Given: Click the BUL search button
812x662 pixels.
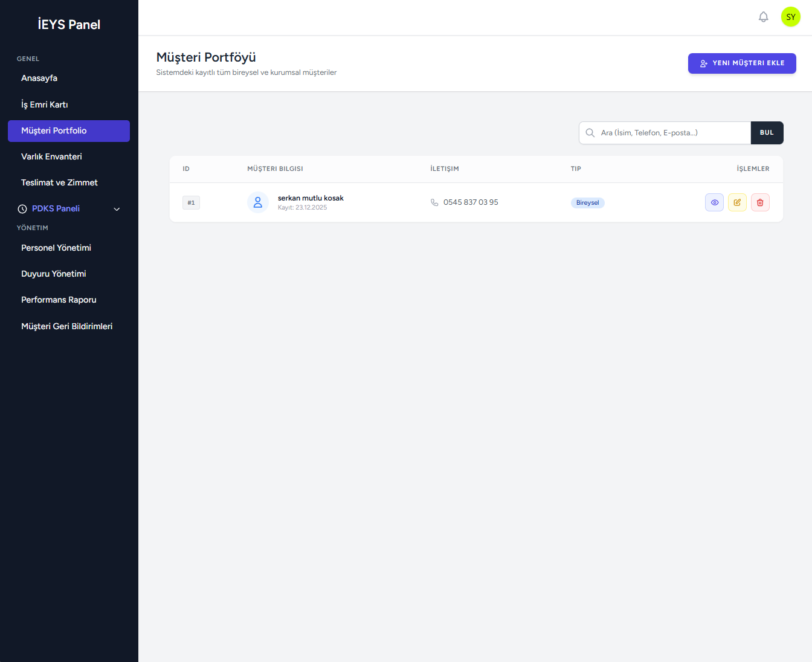Looking at the screenshot, I should pos(767,133).
